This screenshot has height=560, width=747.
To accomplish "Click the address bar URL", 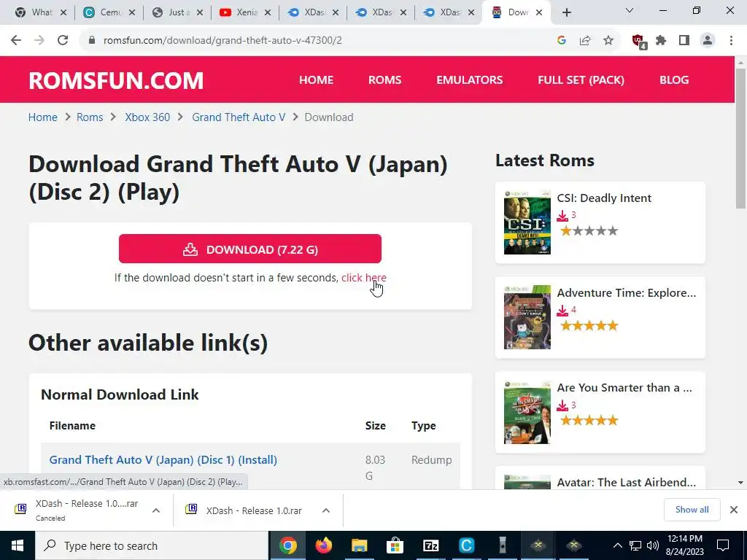I will pos(222,41).
